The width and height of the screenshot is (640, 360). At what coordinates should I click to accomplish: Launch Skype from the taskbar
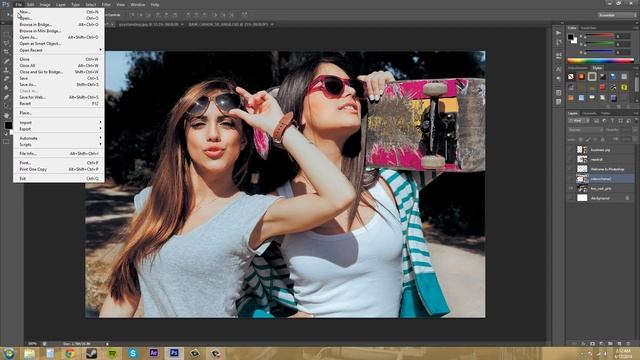tap(133, 353)
